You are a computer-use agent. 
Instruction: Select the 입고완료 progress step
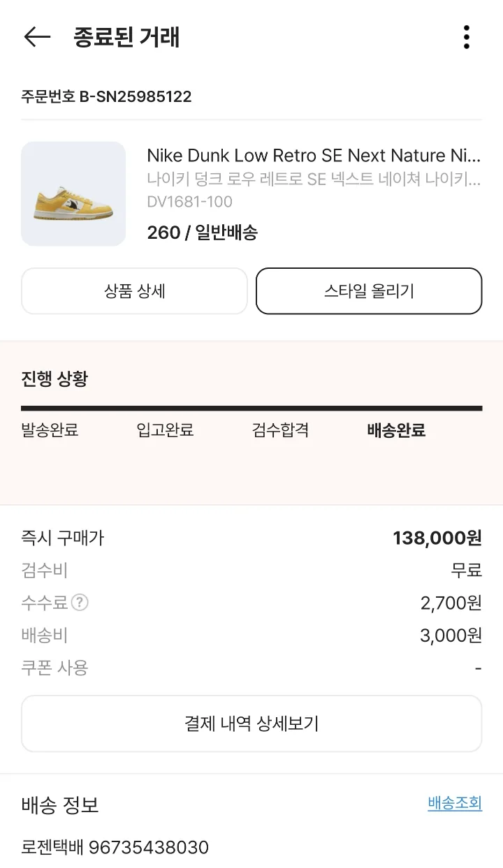click(165, 430)
